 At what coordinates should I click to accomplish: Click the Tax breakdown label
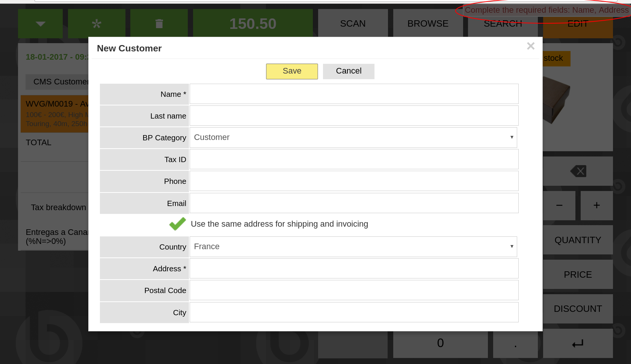pyautogui.click(x=59, y=208)
